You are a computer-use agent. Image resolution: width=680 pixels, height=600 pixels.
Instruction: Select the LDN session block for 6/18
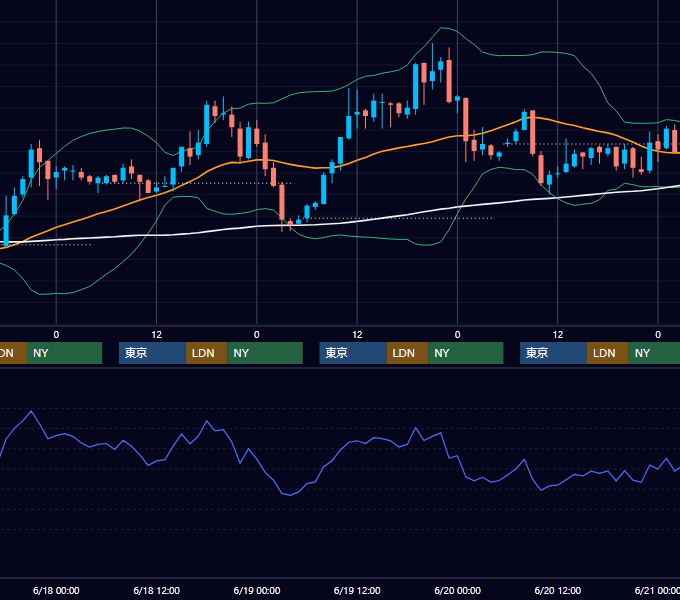[x=206, y=353]
